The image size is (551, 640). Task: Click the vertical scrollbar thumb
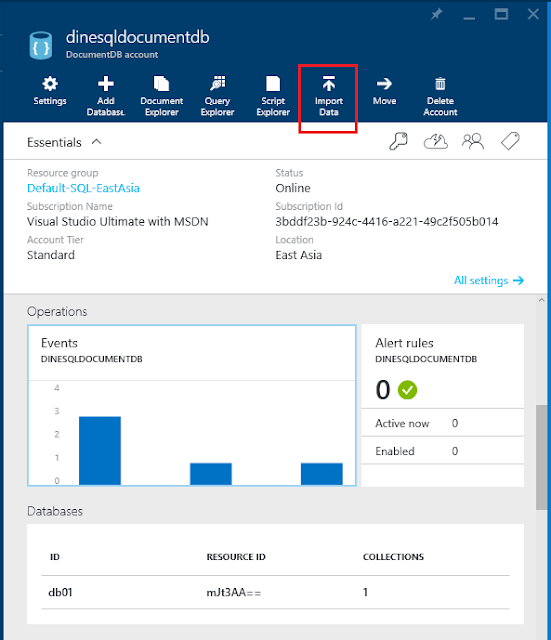click(x=541, y=457)
